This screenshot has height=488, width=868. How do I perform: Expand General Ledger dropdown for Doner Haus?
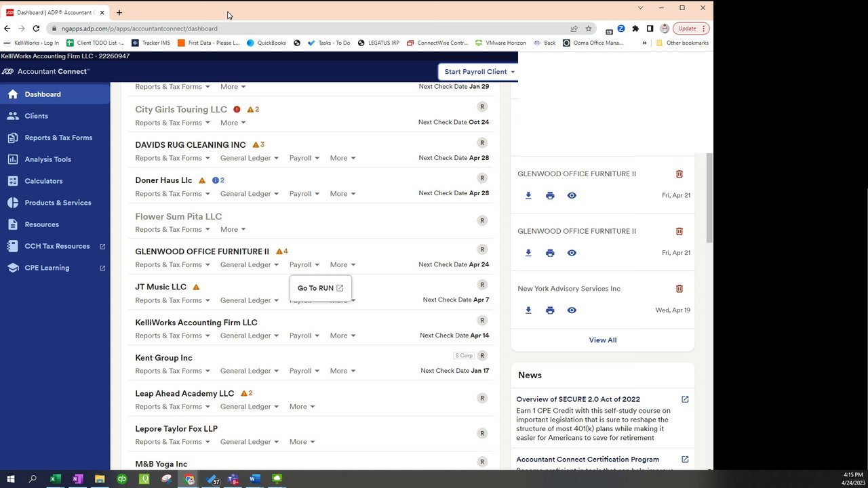click(250, 194)
